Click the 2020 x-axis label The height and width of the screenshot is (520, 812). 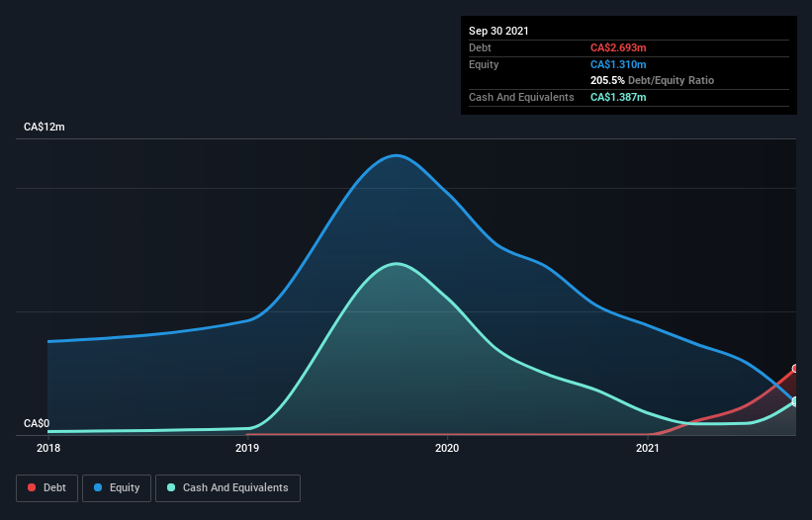(447, 448)
